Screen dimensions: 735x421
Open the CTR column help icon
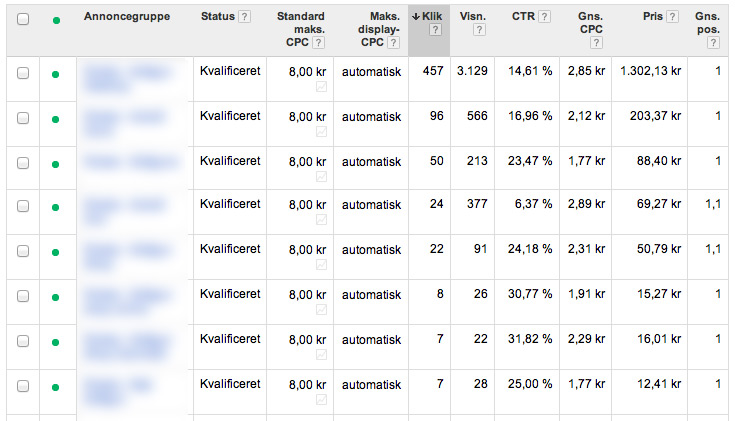click(544, 17)
